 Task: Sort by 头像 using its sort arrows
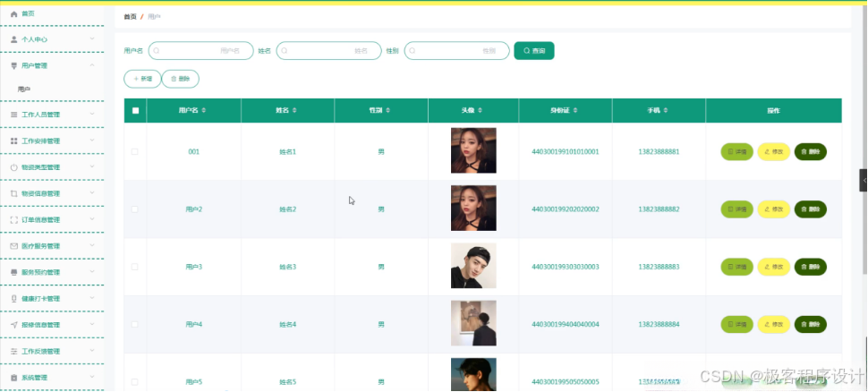click(x=480, y=111)
